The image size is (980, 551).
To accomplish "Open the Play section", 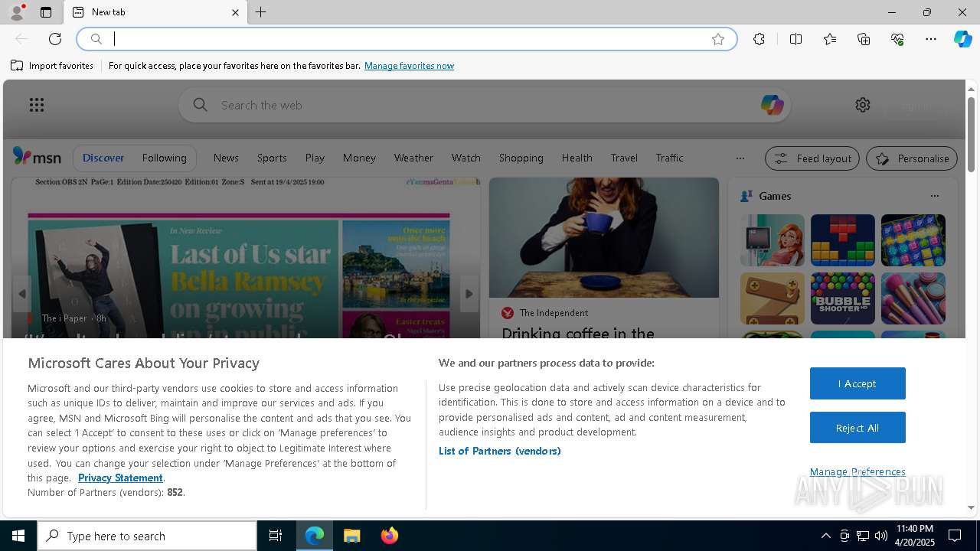I will [315, 158].
